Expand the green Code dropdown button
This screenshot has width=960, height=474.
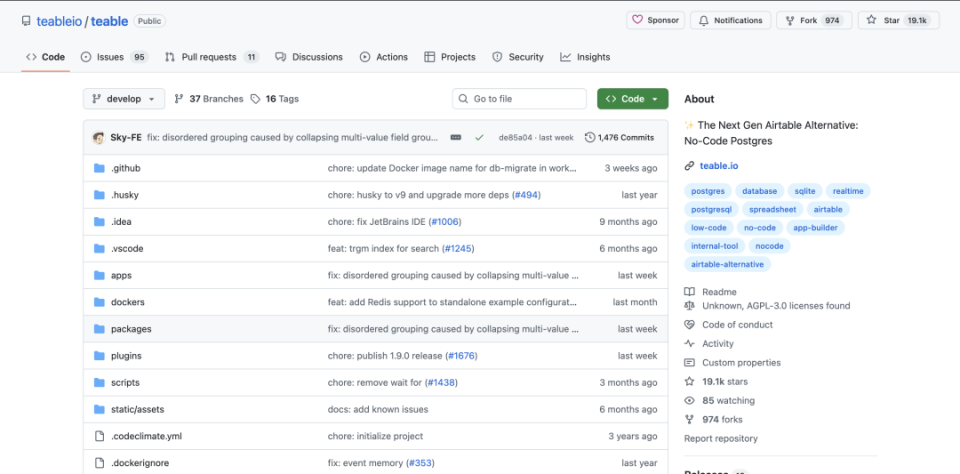pyautogui.click(x=632, y=99)
